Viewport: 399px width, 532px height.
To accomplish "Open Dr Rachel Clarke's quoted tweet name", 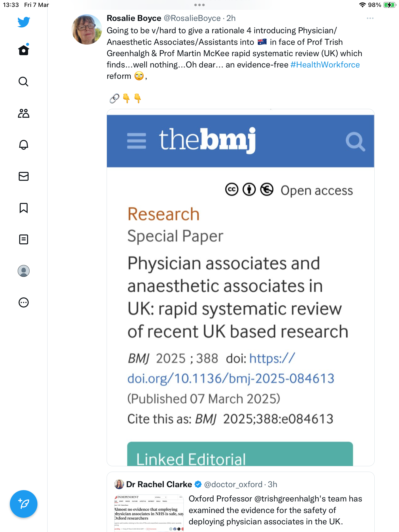I will point(159,484).
